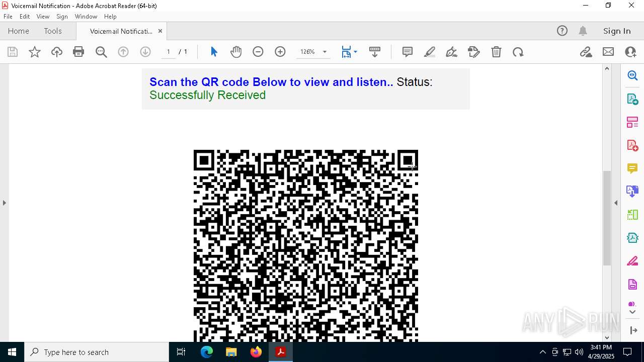Open Fill and Sign in right pane
The height and width of the screenshot is (362, 644).
click(632, 261)
